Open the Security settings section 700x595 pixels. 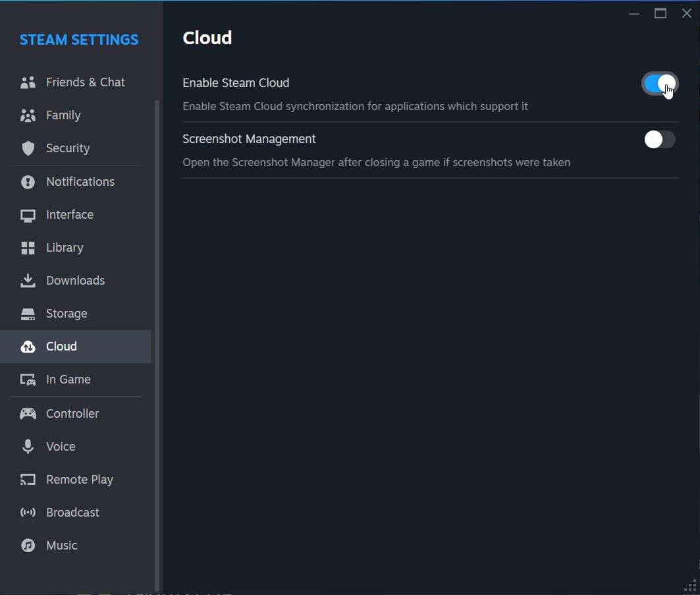pos(76,148)
